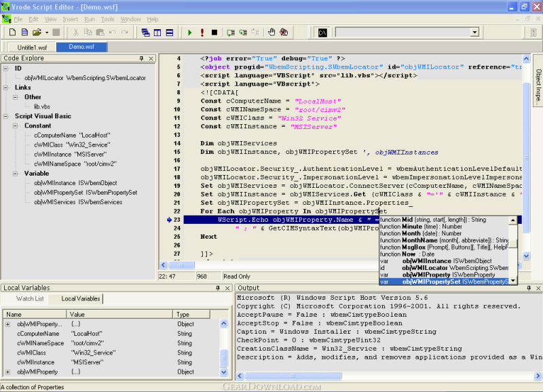
Task: Open the command line combo box dropdown
Action: tap(474, 33)
